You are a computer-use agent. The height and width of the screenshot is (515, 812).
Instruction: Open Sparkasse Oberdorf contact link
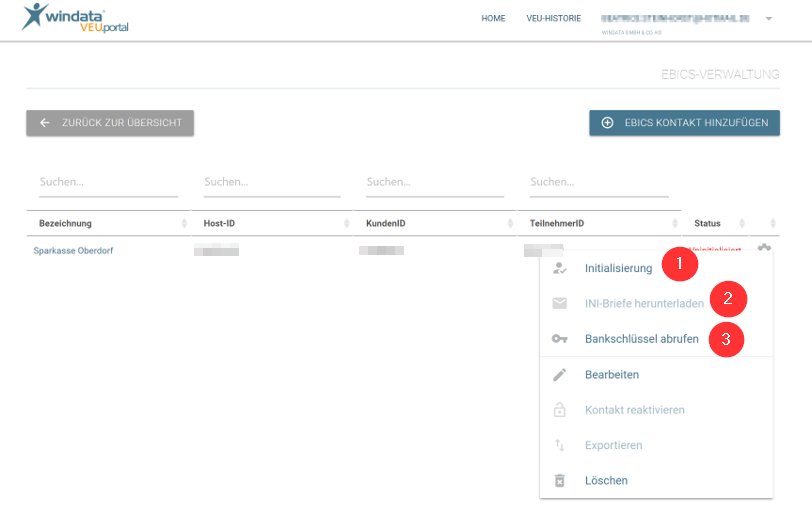click(73, 251)
